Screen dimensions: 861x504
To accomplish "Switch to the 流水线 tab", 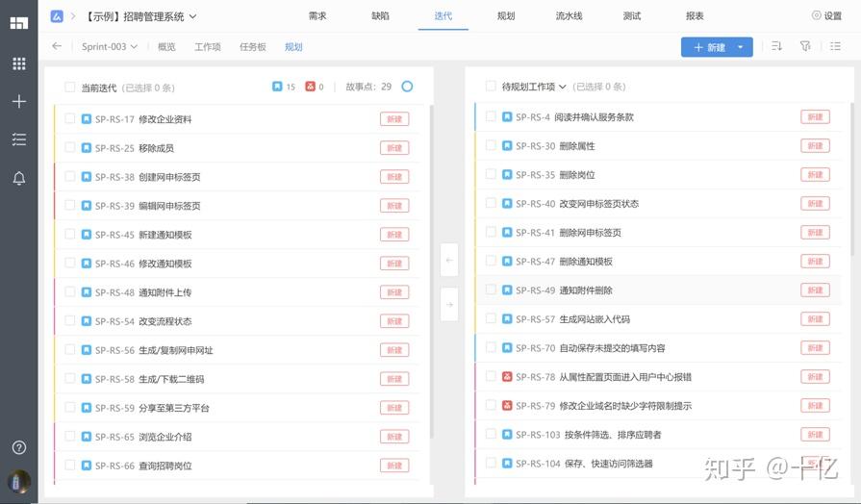I will [569, 16].
